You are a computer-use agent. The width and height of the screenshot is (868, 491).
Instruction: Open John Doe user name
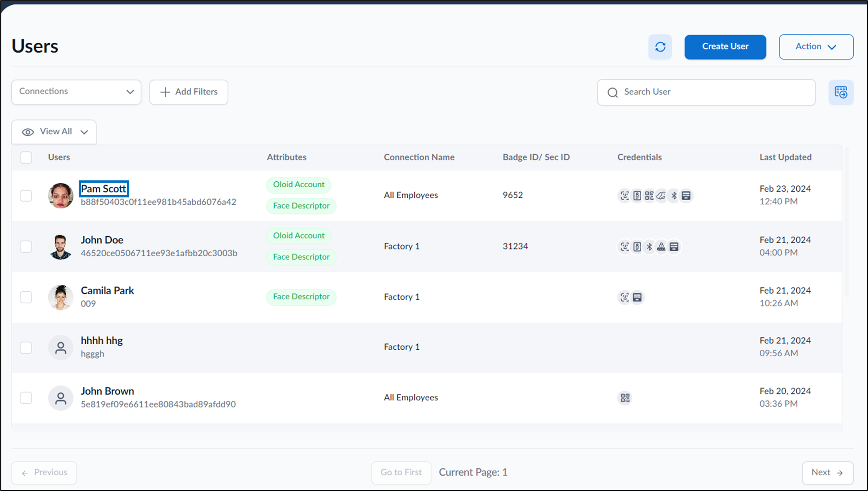[102, 240]
